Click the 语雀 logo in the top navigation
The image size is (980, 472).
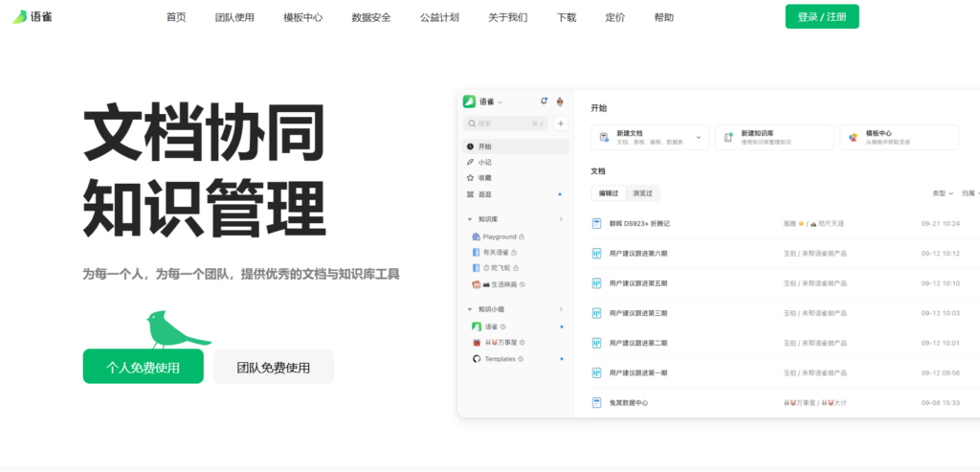[33, 17]
